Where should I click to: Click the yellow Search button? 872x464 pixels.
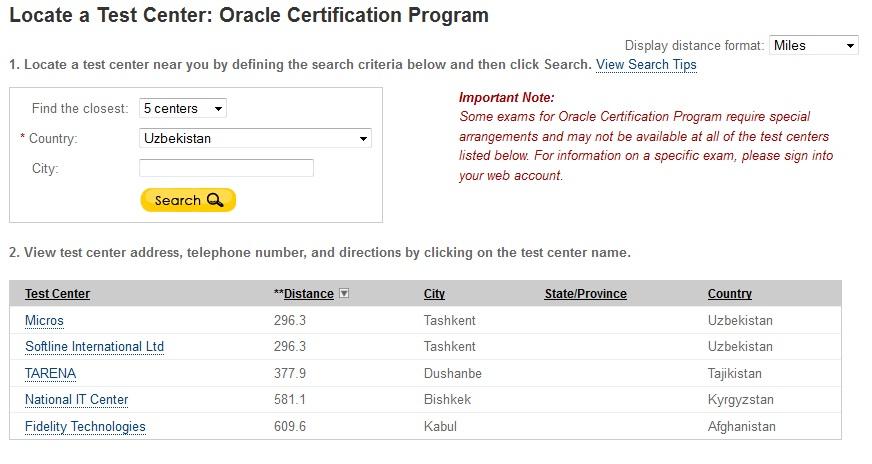pos(188,200)
